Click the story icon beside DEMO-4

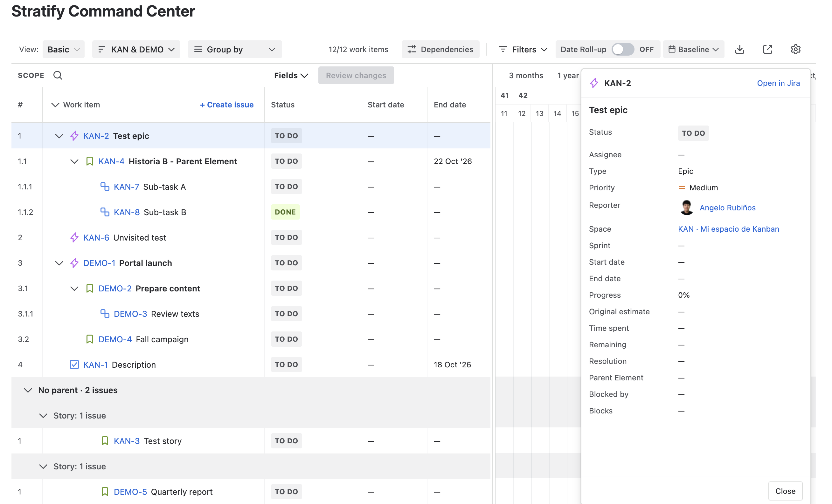89,339
